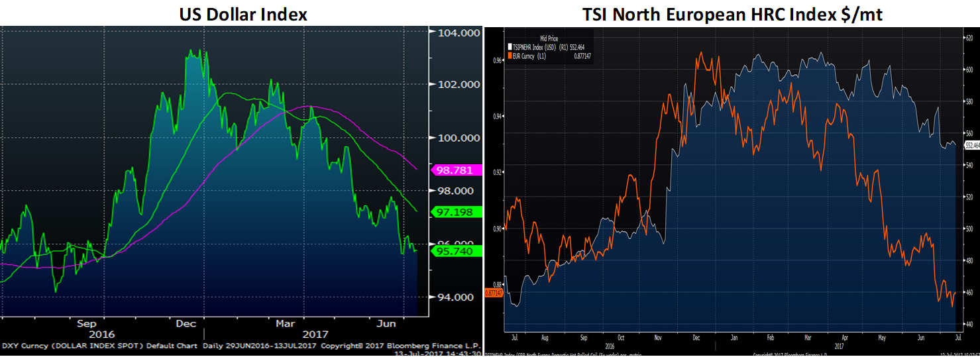Select the US Dollar Index chart title
The width and height of the screenshot is (980, 357).
coord(243,14)
